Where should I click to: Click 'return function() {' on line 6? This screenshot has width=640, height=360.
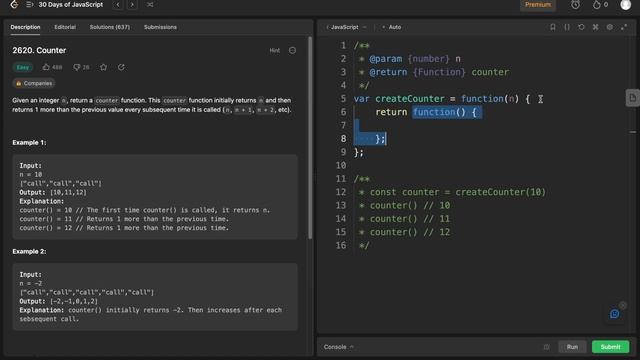tap(426, 112)
